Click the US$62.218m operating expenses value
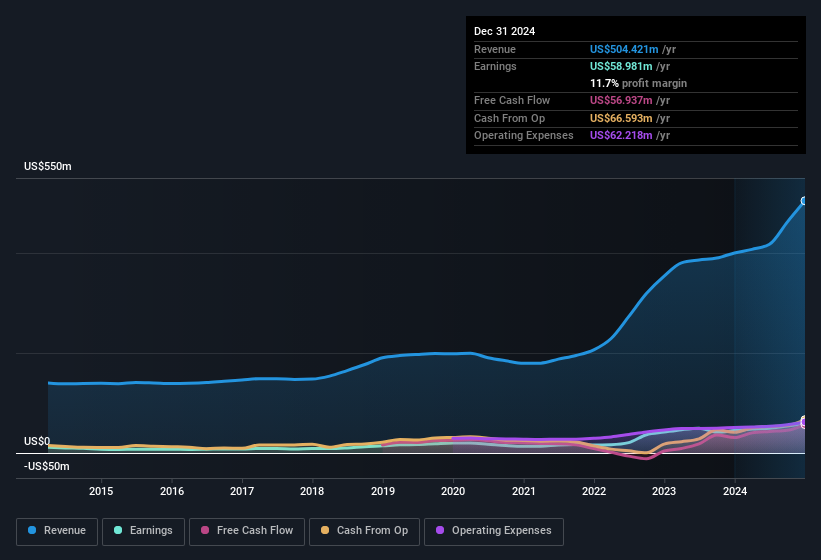The image size is (821, 560). (x=621, y=135)
